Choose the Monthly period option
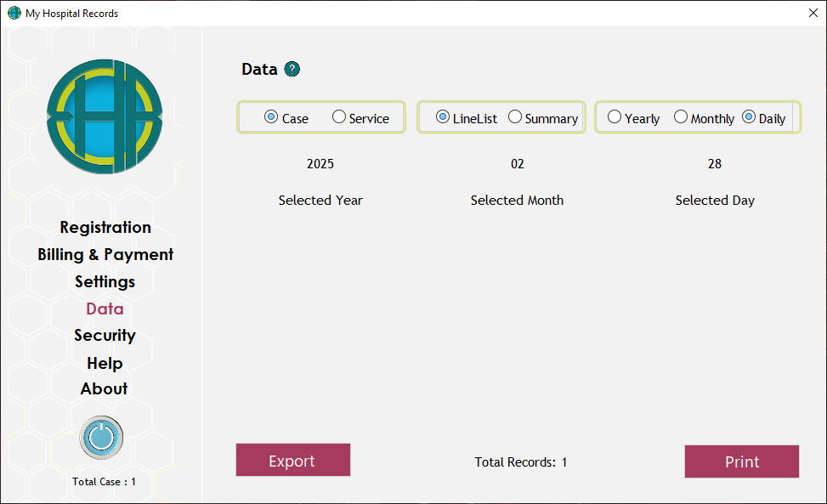827x504 pixels. click(x=681, y=117)
